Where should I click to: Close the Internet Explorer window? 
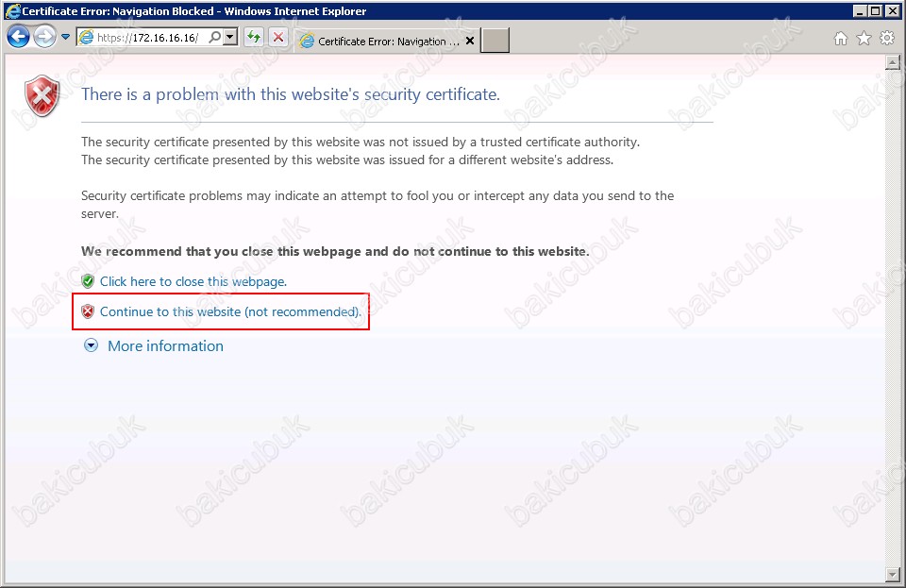click(892, 11)
